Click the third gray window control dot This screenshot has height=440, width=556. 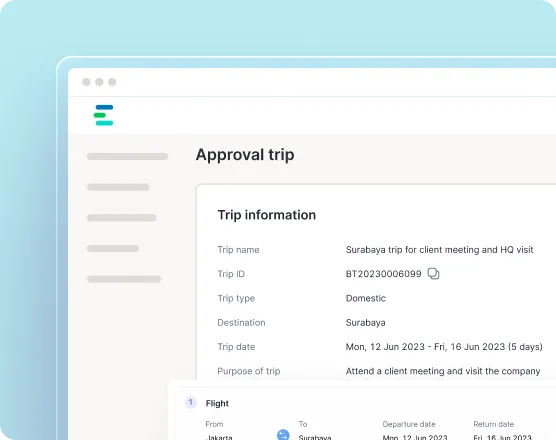click(112, 82)
